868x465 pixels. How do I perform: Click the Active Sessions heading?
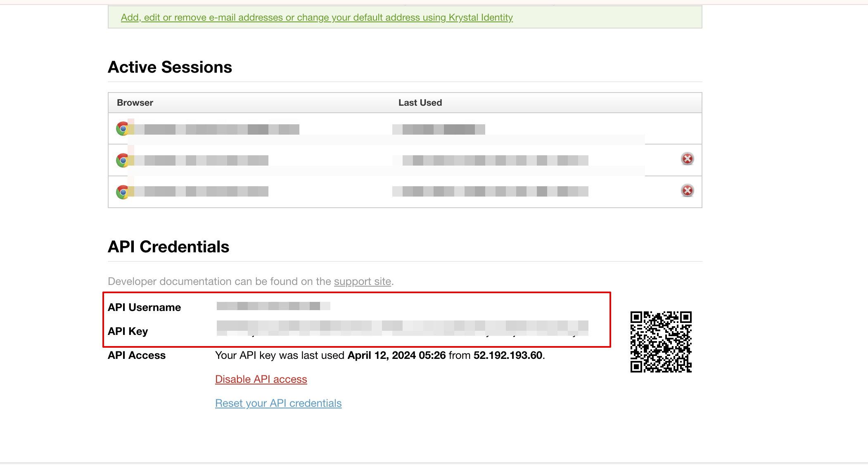(x=170, y=67)
